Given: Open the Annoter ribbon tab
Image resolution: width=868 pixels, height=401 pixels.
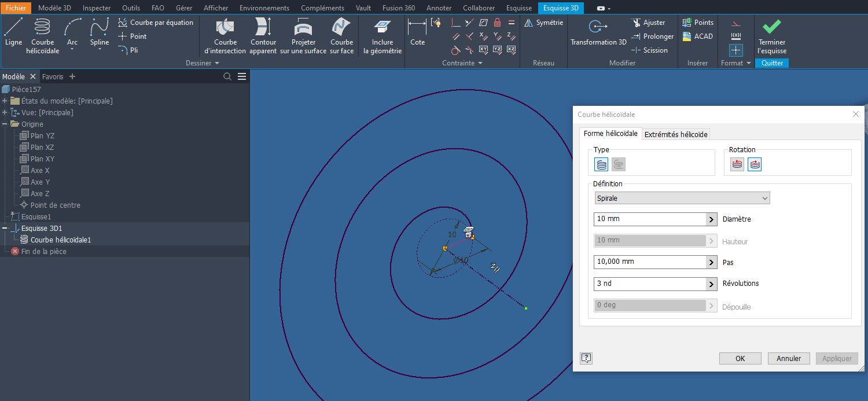Looking at the screenshot, I should coord(439,8).
